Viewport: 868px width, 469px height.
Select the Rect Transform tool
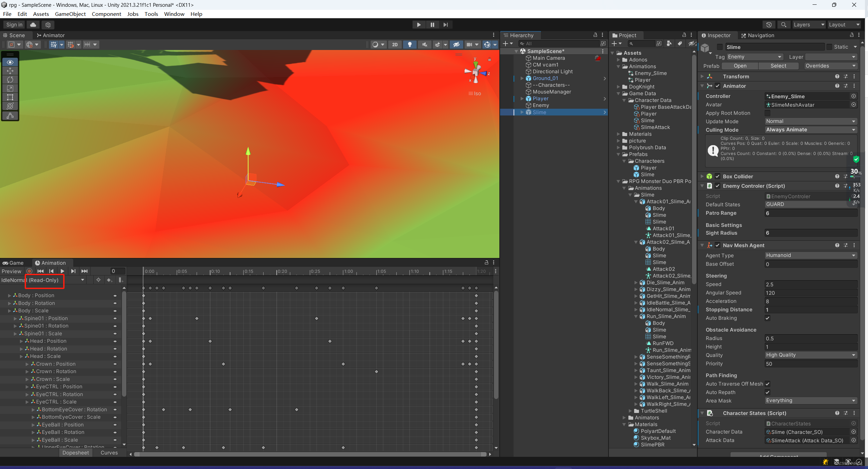10,97
